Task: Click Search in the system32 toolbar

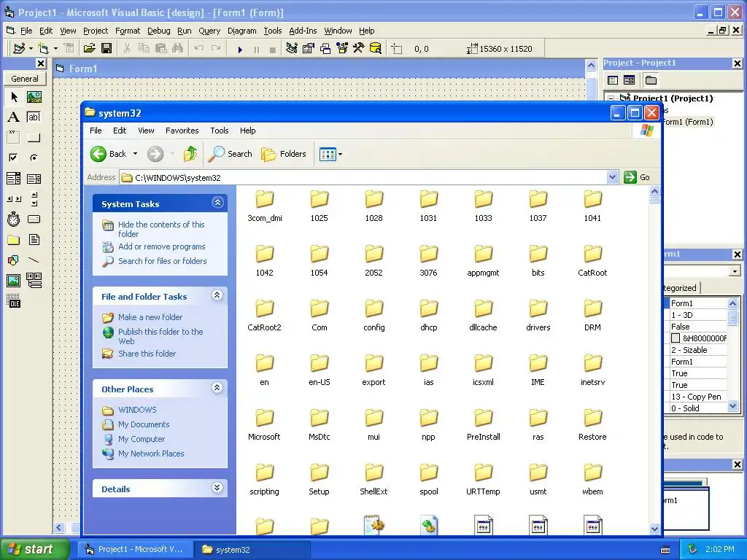Action: point(231,154)
